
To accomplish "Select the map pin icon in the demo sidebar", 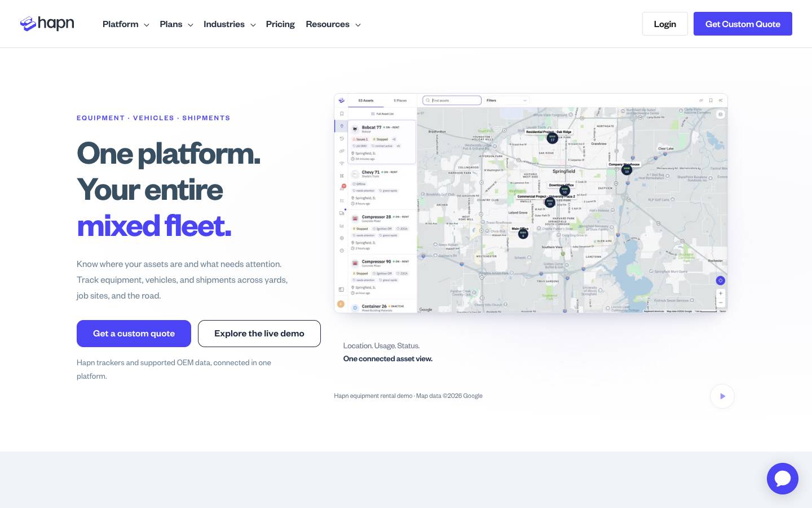I will coord(342,126).
